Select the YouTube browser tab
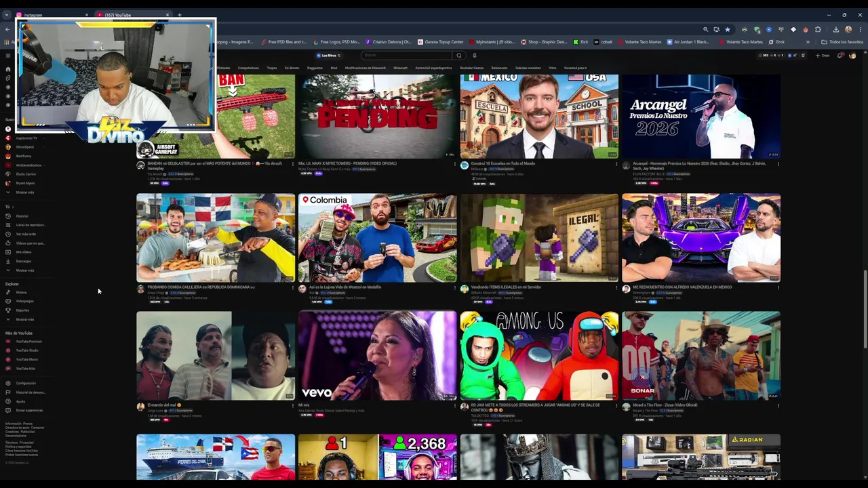Screen dimensions: 868x488 click(x=132, y=15)
